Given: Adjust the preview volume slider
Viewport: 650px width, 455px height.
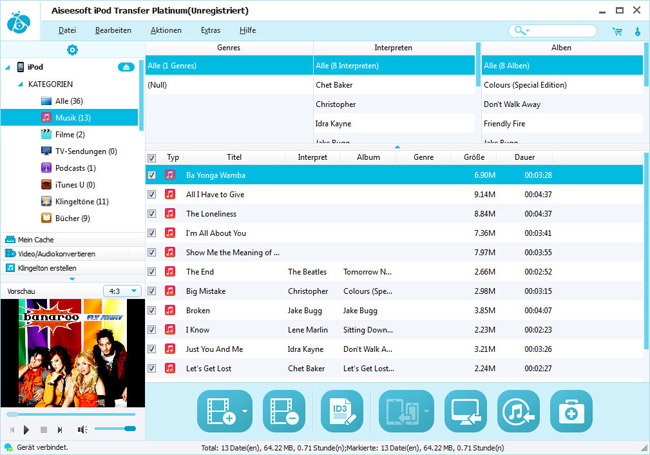Looking at the screenshot, I should coord(115,429).
